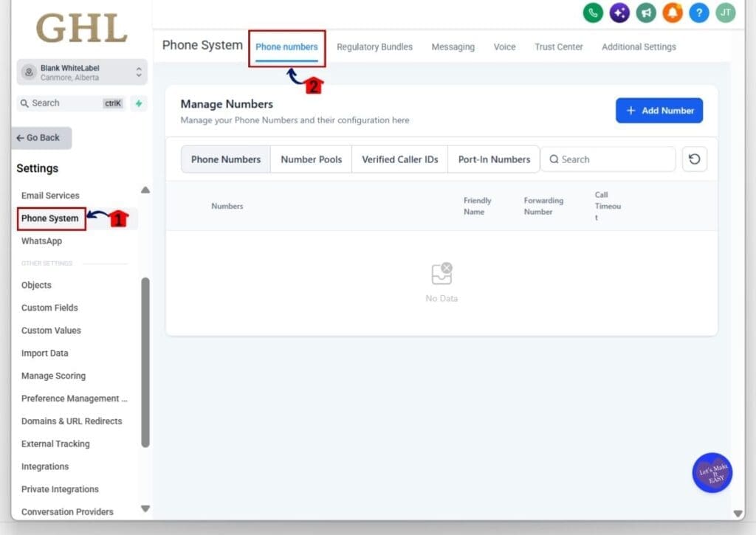Open the purple AI sparkle icon
This screenshot has width=756, height=535.
point(619,13)
